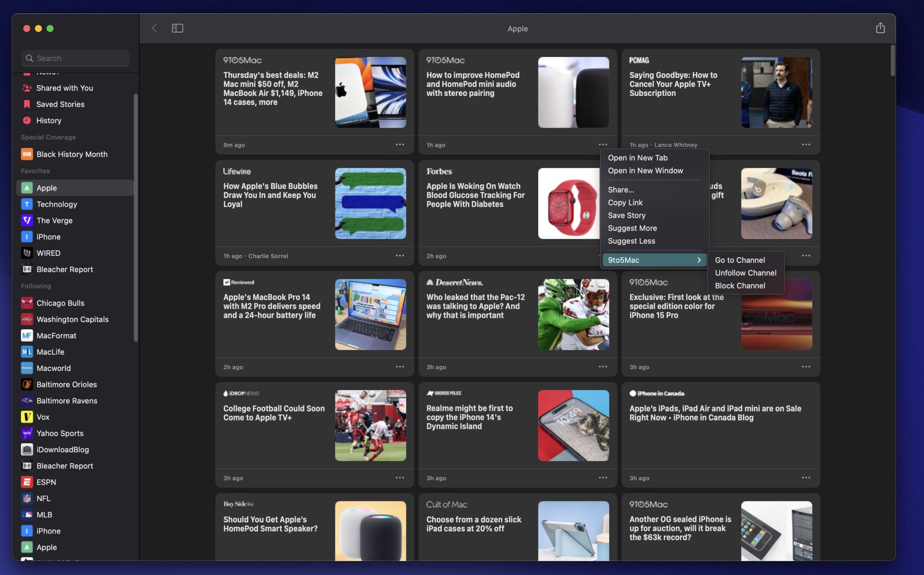Open more options for MacBook Pro 14 story
The width and height of the screenshot is (924, 575).
400,366
